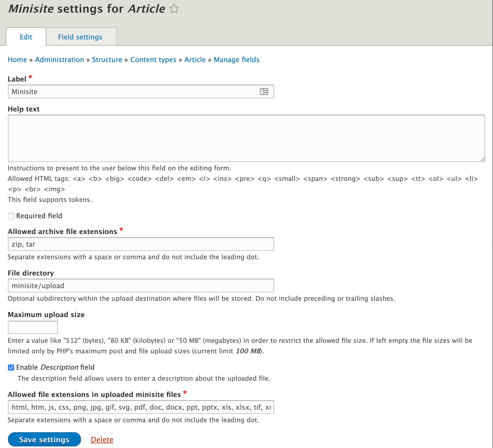Switch to the Field settings tab
This screenshot has width=493, height=448.
click(80, 37)
